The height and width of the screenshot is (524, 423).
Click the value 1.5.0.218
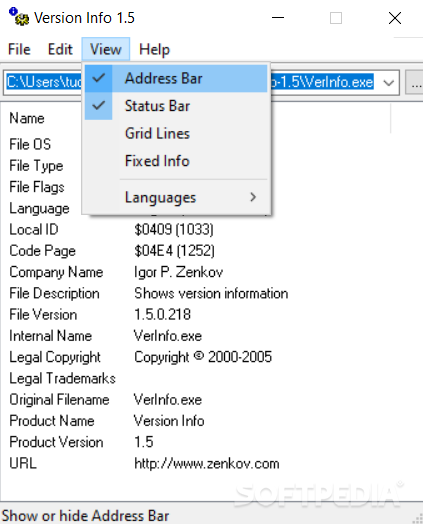(x=162, y=315)
